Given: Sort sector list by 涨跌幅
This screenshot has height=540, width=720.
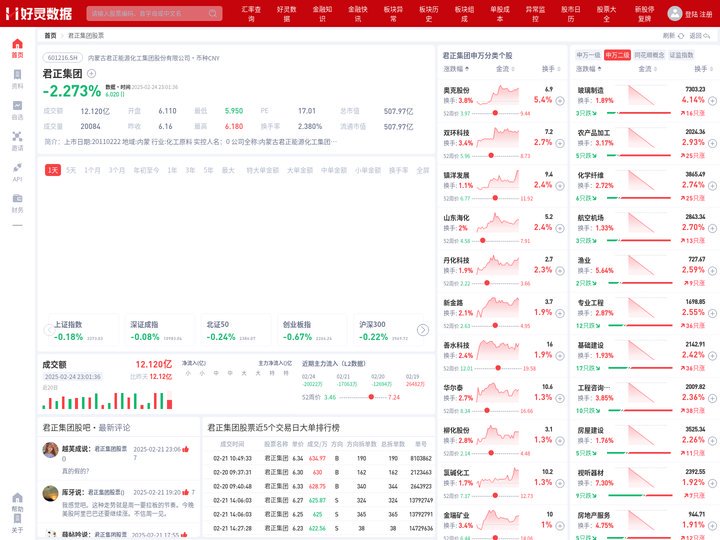Looking at the screenshot, I should pyautogui.click(x=589, y=69).
